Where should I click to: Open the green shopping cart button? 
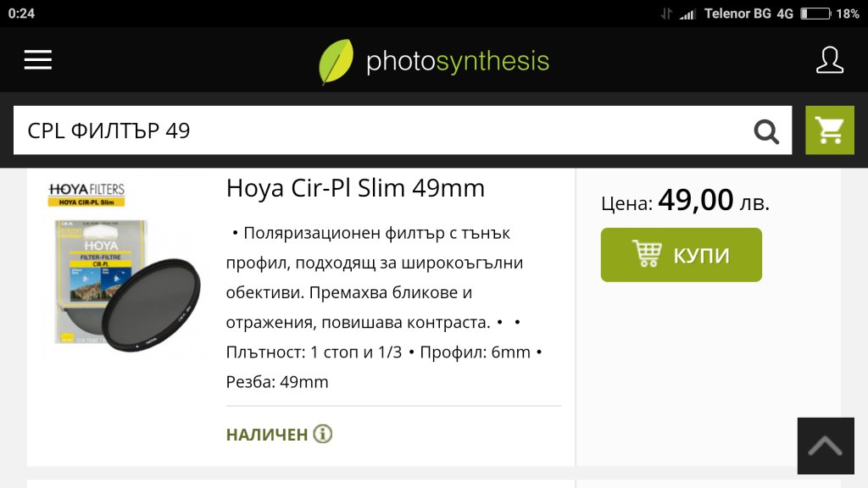[829, 130]
